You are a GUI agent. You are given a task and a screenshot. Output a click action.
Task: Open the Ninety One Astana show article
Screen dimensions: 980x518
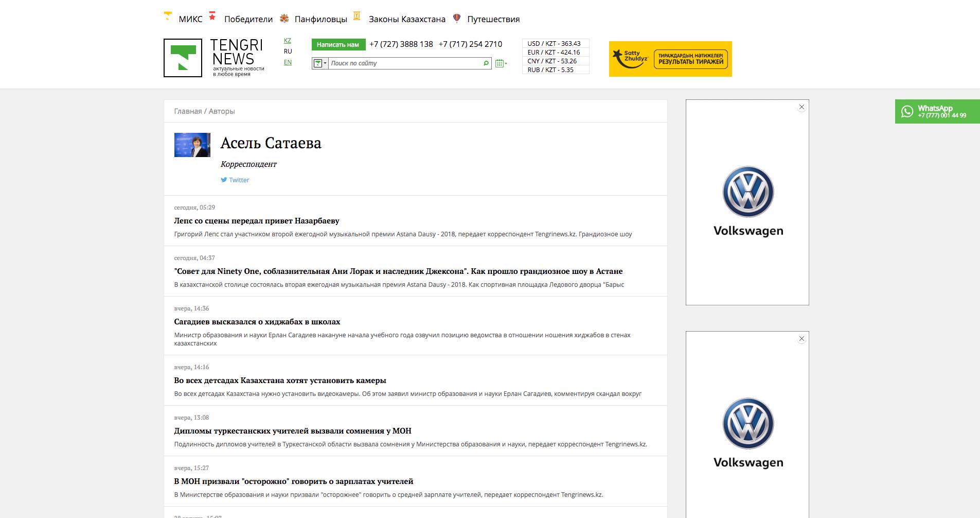398,271
